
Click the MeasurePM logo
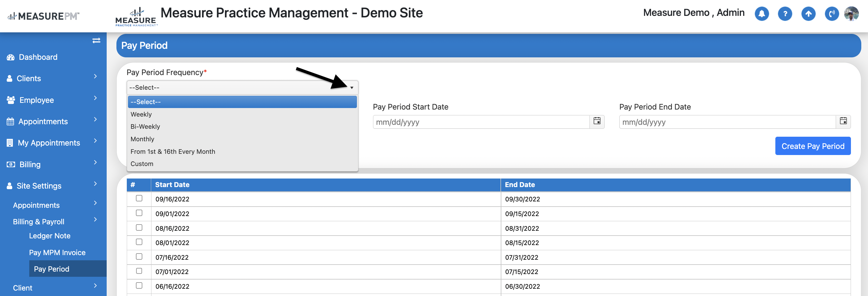point(44,16)
